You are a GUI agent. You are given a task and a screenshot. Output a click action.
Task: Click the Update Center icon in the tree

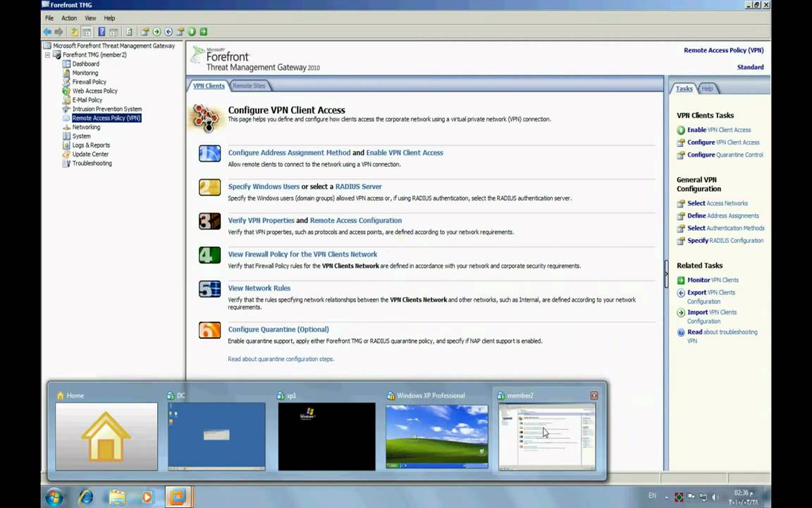point(66,154)
